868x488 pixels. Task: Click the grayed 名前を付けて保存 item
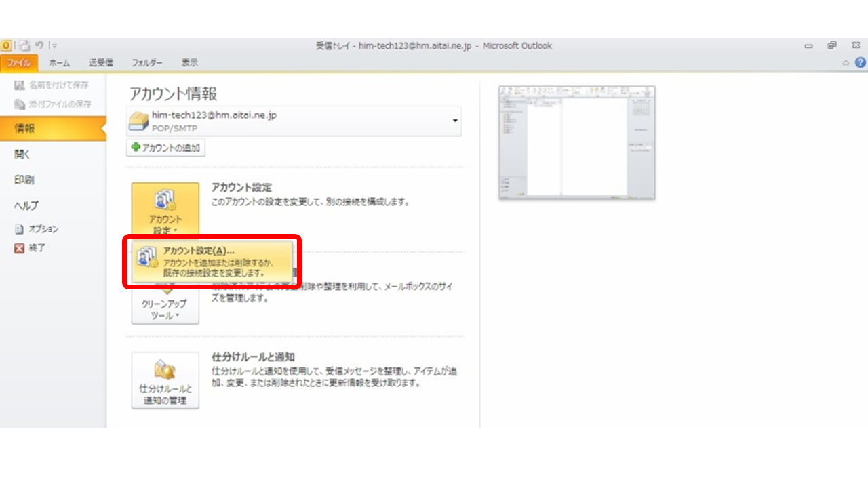(x=52, y=86)
